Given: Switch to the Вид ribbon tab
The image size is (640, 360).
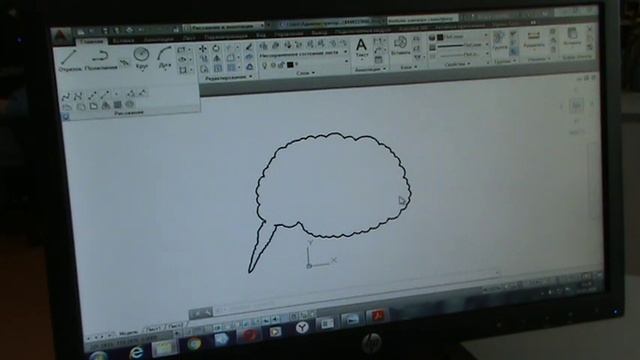Looking at the screenshot, I should coord(261,36).
